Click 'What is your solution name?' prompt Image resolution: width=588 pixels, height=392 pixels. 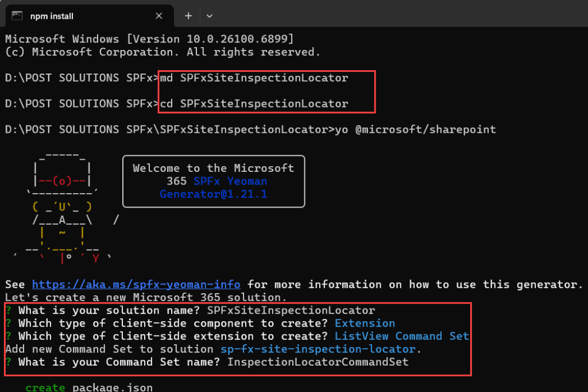(109, 310)
